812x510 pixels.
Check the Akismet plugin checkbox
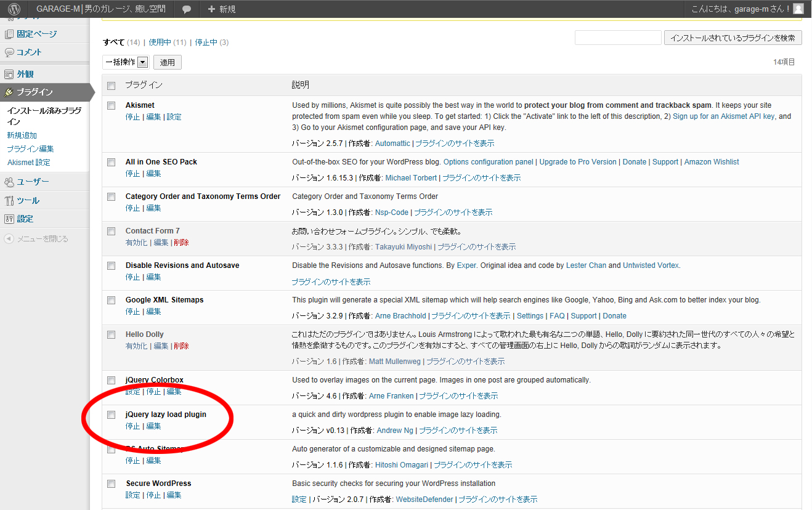coord(112,106)
